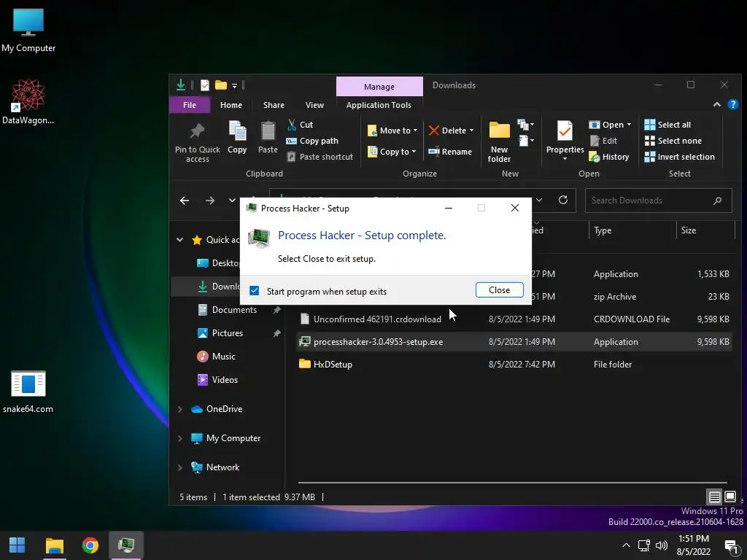The width and height of the screenshot is (747, 560).
Task: Click the Windows Start button
Action: click(x=18, y=545)
